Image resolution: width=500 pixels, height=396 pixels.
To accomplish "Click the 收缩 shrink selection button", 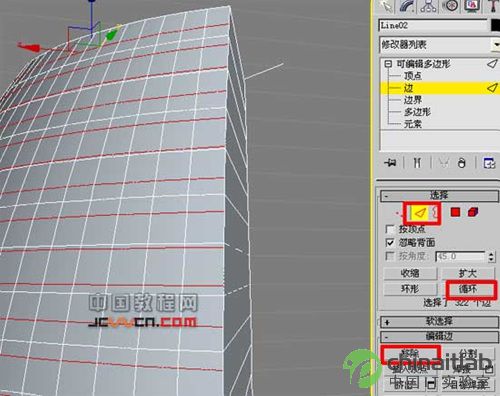I will tap(410, 273).
